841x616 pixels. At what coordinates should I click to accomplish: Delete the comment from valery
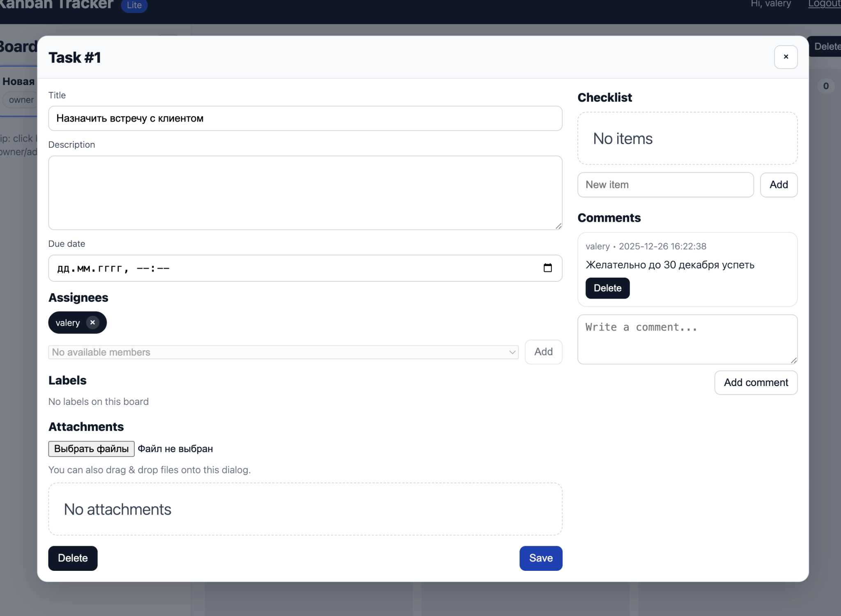(x=607, y=288)
